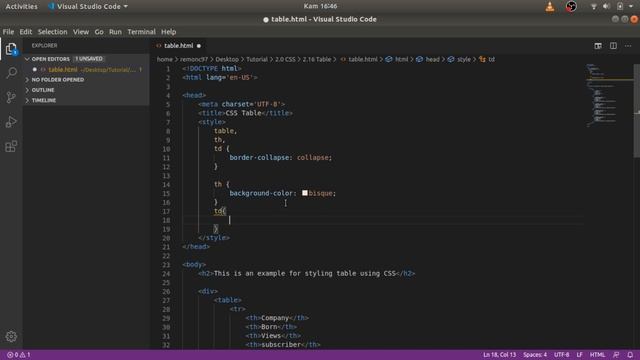Click the editor vertical scrollbar
The width and height of the screenshot is (640, 360).
(x=637, y=110)
